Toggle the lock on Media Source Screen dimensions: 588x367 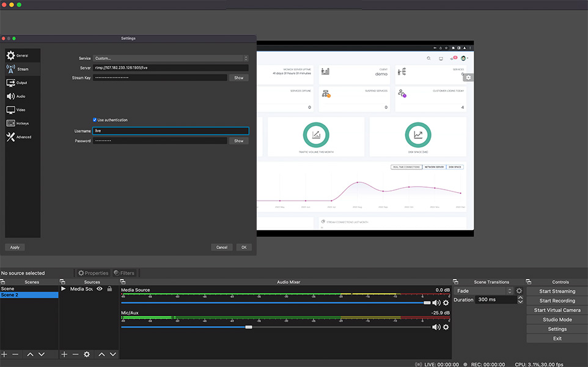[109, 289]
